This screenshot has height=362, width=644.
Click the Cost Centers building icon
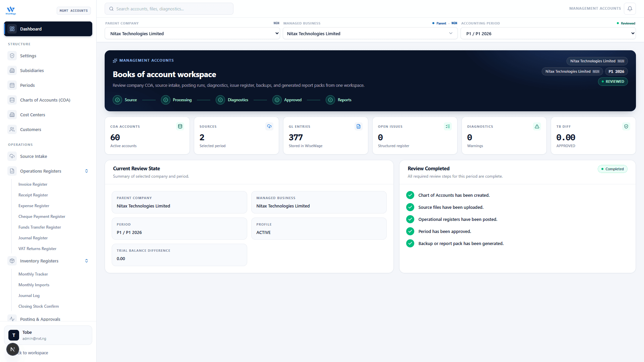(x=12, y=115)
